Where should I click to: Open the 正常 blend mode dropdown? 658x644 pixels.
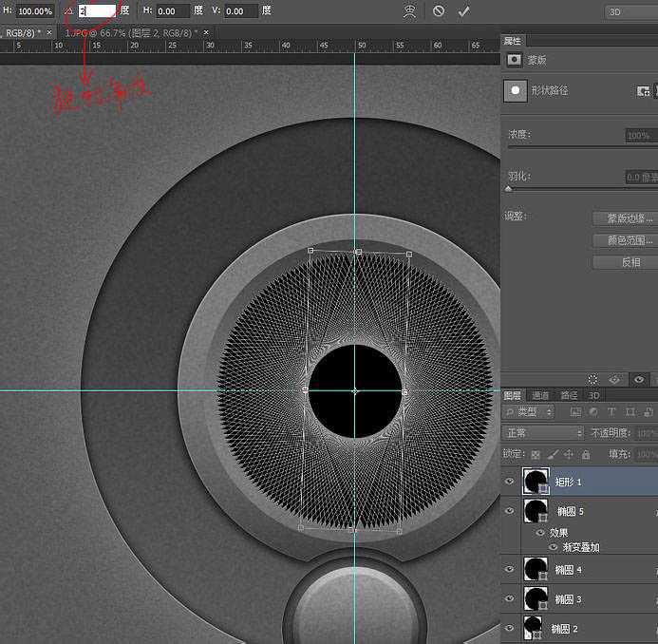(x=542, y=433)
